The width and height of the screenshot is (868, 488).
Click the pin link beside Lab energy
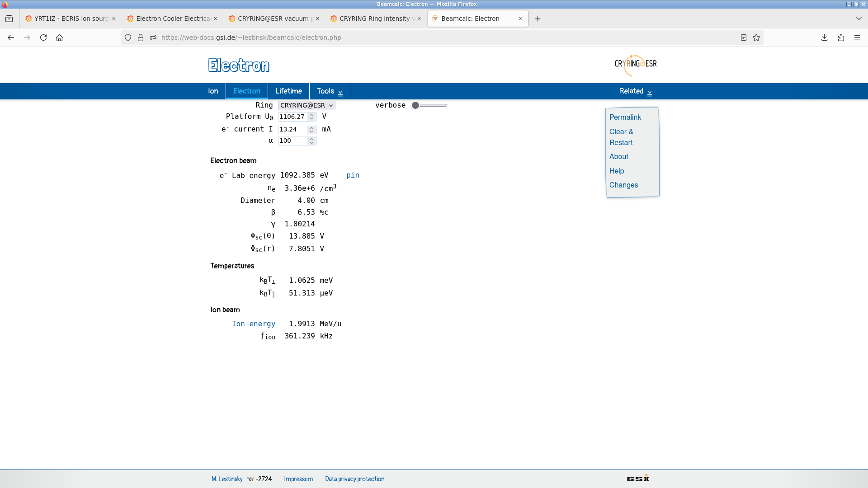coord(353,175)
